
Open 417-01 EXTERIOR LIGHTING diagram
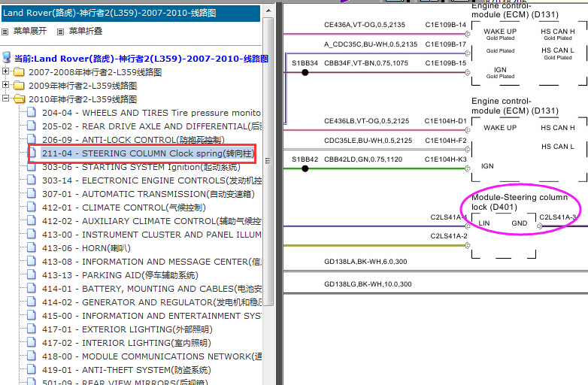(x=127, y=329)
